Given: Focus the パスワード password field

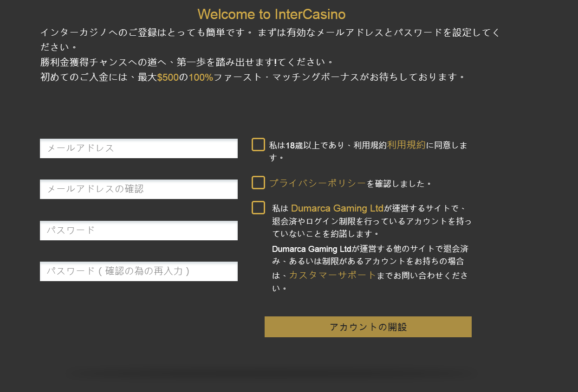Looking at the screenshot, I should point(138,230).
